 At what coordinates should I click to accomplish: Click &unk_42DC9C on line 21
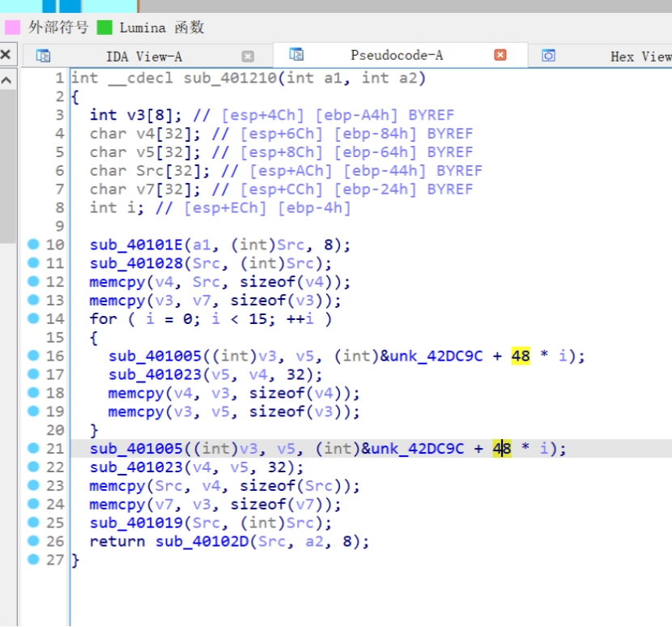pyautogui.click(x=412, y=449)
